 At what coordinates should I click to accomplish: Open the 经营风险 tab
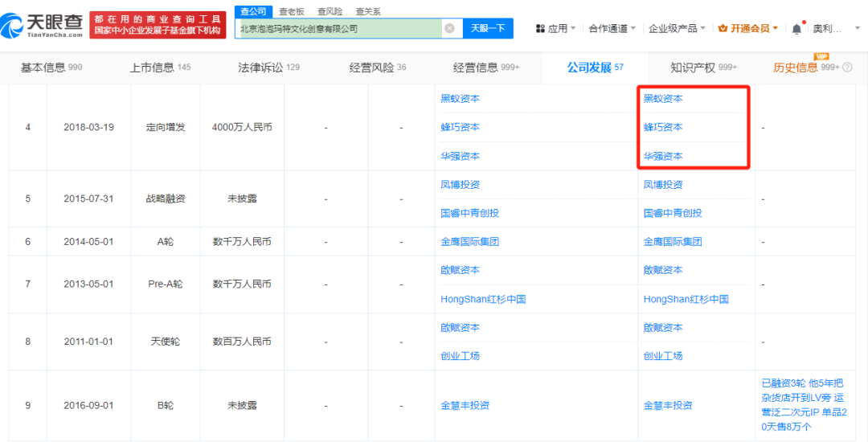pos(378,68)
